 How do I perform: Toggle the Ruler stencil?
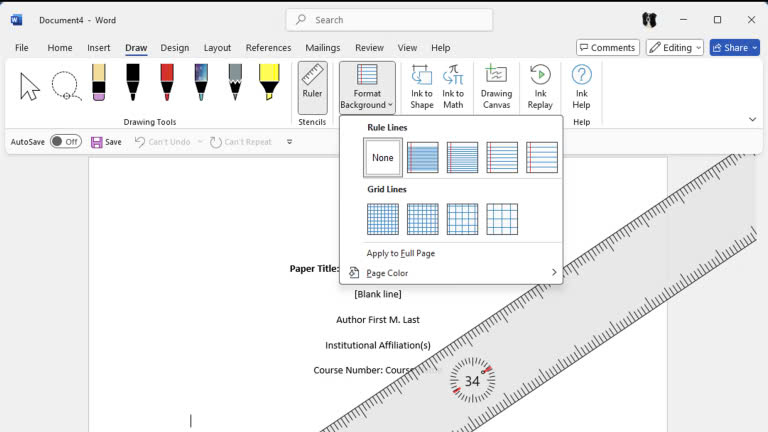point(312,87)
